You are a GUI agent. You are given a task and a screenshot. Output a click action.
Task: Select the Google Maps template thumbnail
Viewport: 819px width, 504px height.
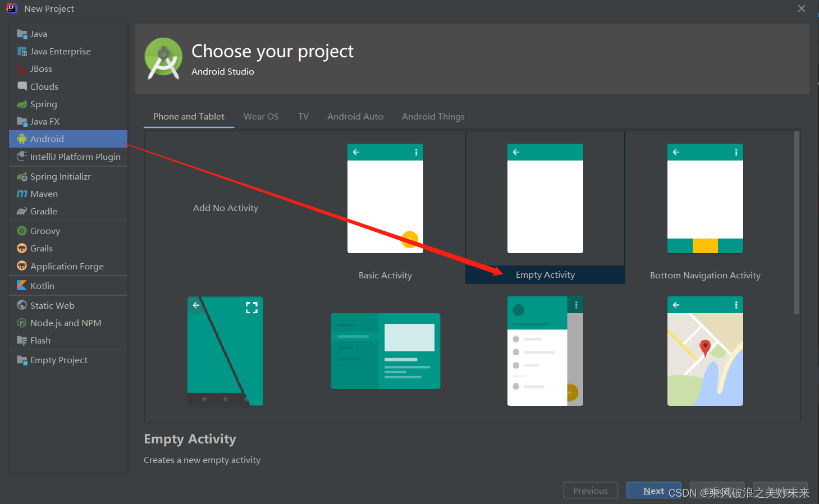(705, 351)
